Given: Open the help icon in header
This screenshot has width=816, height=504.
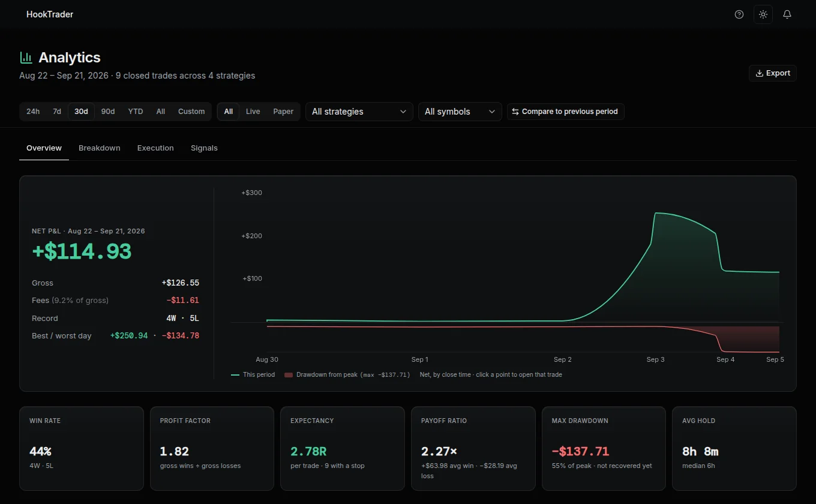Looking at the screenshot, I should point(739,14).
